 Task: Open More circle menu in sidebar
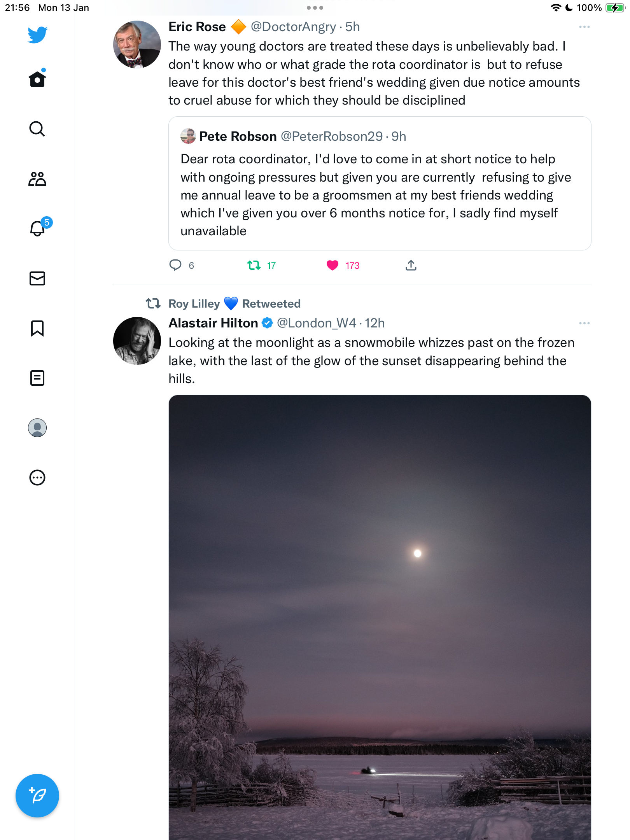coord(37,478)
